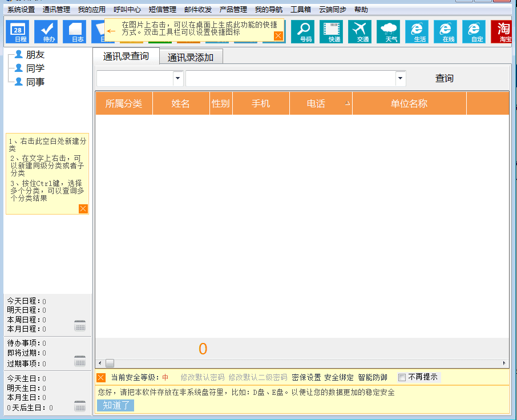Screen dimensions: 517x420
Task: Close the toolbar shortcut tip popup
Action: pos(278,35)
